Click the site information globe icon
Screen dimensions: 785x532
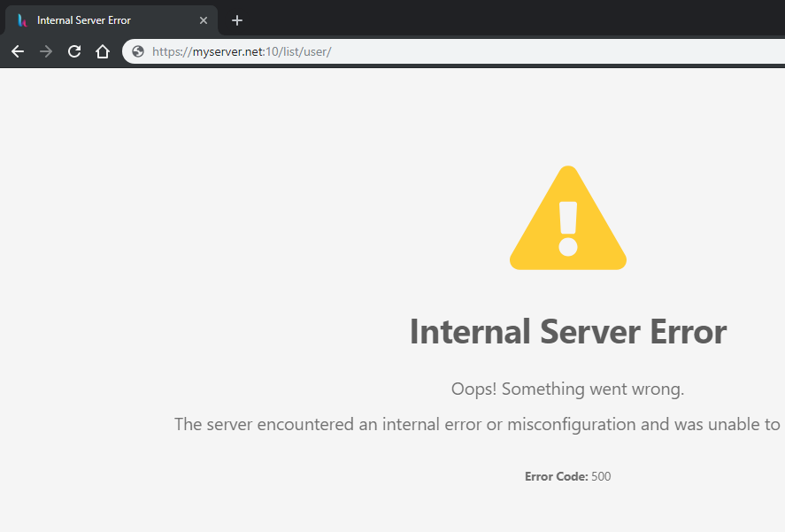point(137,51)
